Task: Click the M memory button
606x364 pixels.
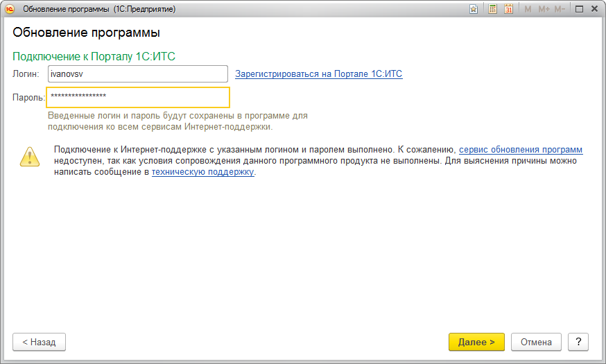Action: tap(528, 9)
